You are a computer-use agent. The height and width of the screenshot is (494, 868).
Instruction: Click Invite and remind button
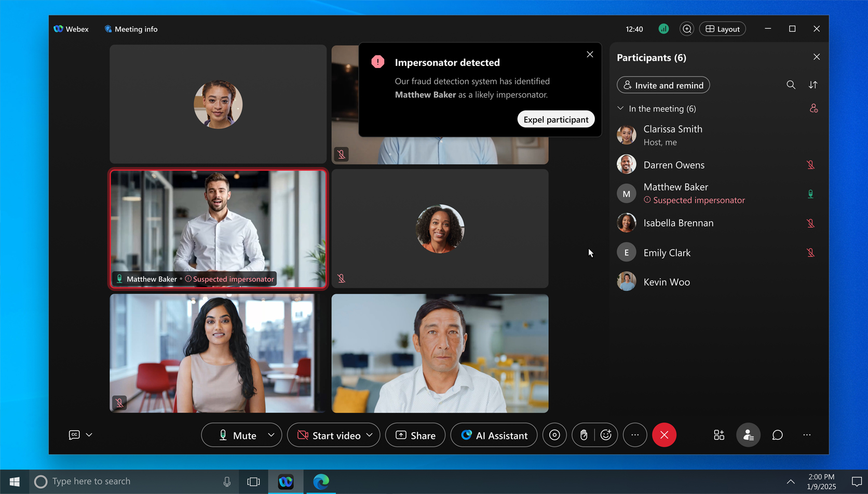pyautogui.click(x=663, y=85)
